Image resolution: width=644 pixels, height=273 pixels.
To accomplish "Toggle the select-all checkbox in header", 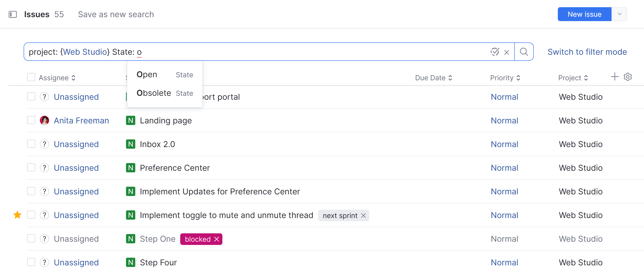I will click(31, 77).
